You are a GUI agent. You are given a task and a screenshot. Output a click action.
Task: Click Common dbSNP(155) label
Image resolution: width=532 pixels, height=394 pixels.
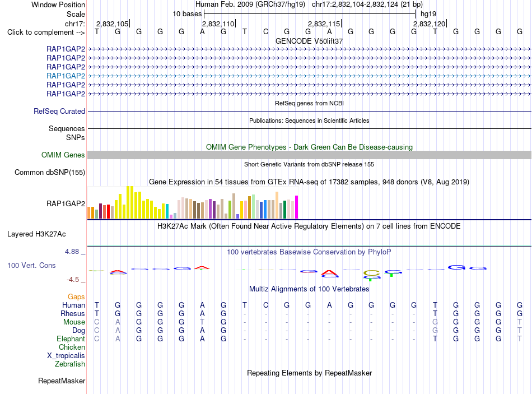click(x=50, y=172)
